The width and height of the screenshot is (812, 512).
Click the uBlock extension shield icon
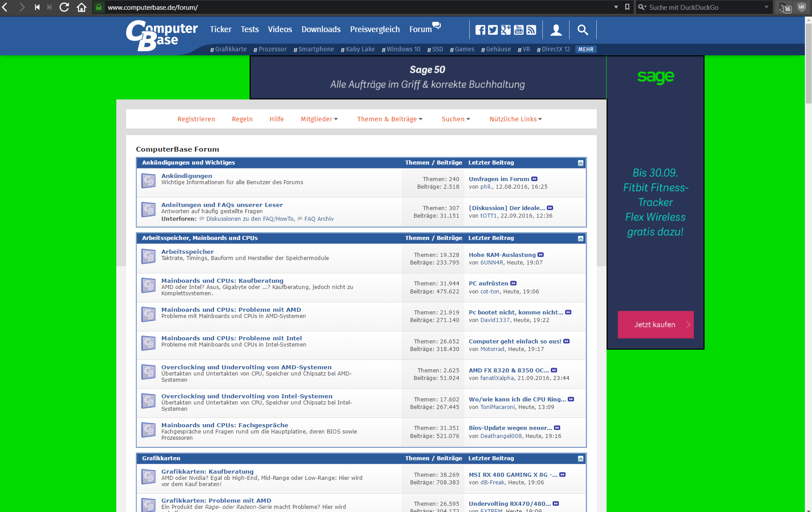pos(801,7)
